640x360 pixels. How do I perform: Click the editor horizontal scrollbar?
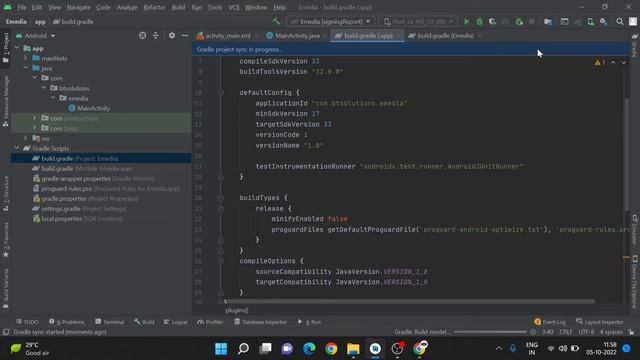pyautogui.click(x=409, y=302)
